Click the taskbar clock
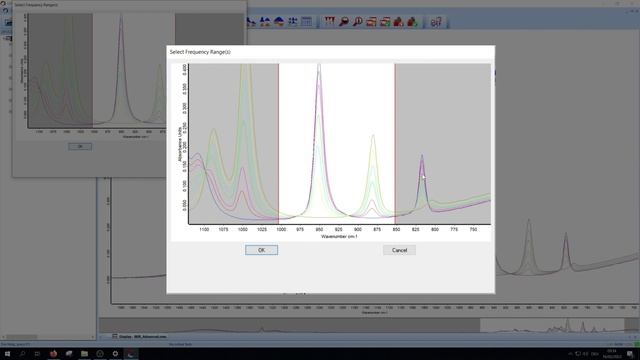Viewport: 640px width, 360px height. (612, 353)
